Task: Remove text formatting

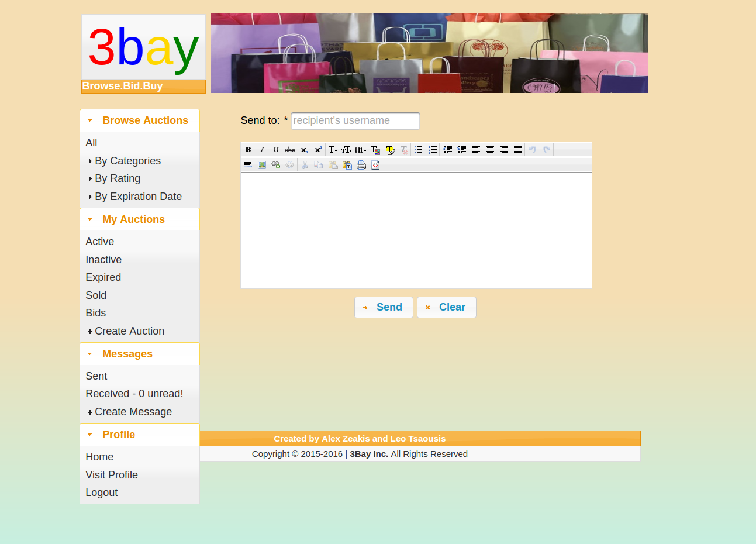Action: tap(403, 150)
